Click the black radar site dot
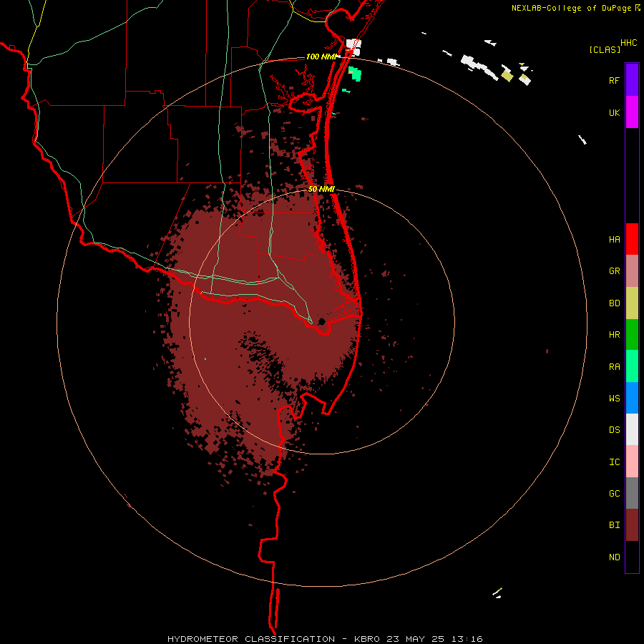 tap(321, 321)
